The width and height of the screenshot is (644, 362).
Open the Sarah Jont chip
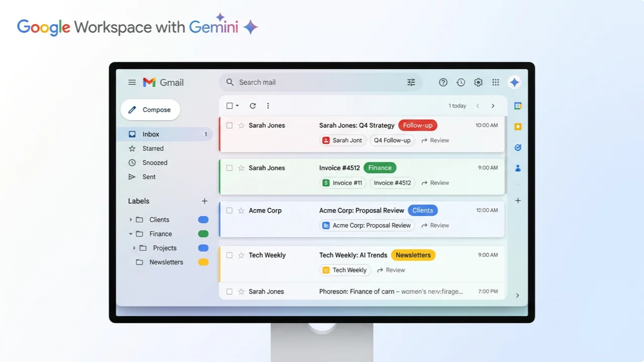(x=343, y=141)
